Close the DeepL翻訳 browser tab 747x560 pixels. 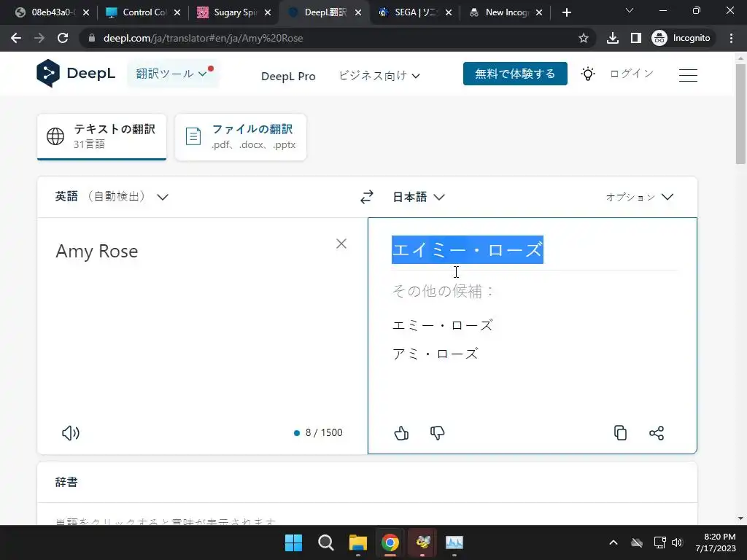357,12
